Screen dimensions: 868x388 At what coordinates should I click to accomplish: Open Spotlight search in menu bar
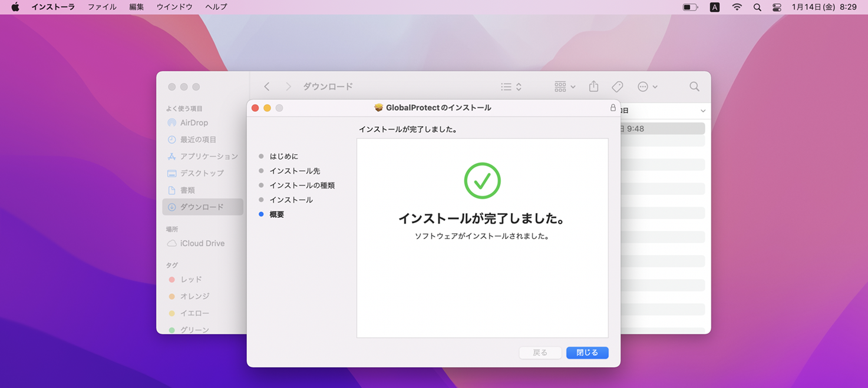(757, 7)
